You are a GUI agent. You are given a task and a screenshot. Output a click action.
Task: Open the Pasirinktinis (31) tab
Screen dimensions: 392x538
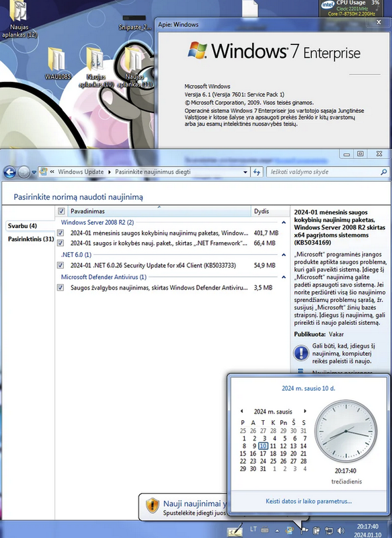(31, 239)
